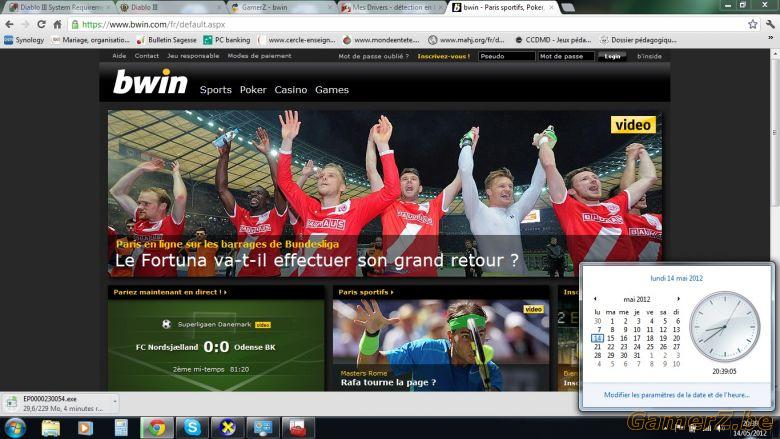Open the Bulletin Sagesse bookmark

(167, 40)
